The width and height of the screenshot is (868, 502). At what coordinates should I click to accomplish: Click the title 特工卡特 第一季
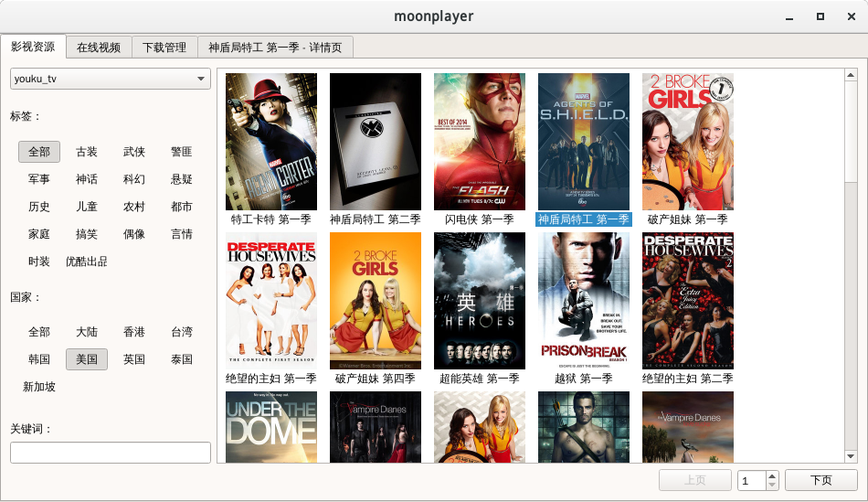pos(271,219)
